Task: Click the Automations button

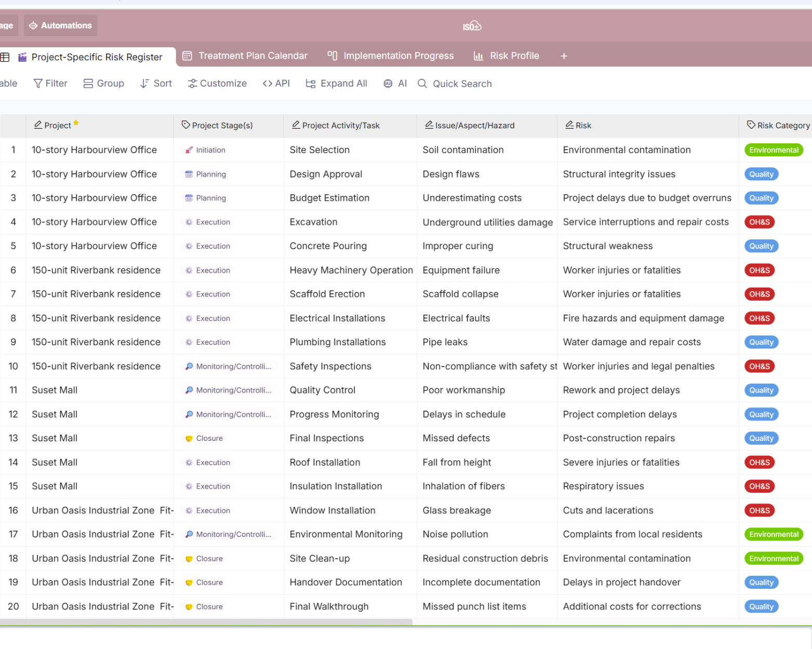Action: (x=60, y=25)
